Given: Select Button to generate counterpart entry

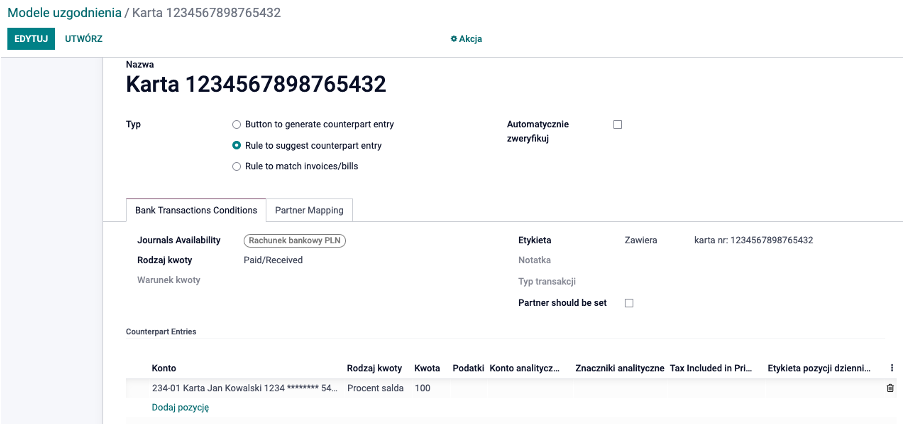Looking at the screenshot, I should click(x=236, y=125).
